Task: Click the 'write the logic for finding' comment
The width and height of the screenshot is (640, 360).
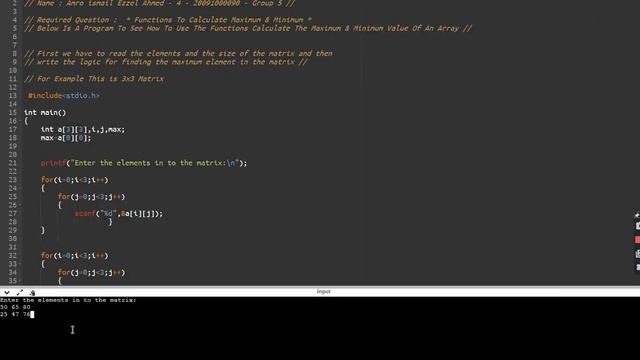Action: (x=166, y=62)
